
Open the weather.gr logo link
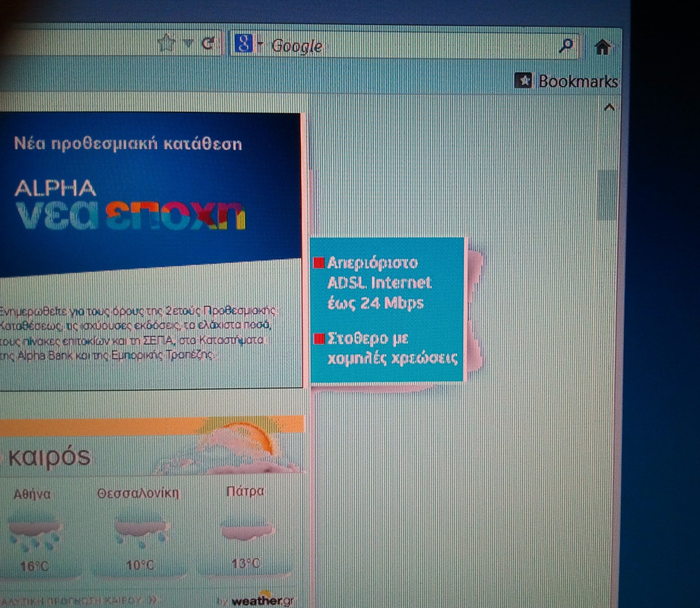coord(262,600)
